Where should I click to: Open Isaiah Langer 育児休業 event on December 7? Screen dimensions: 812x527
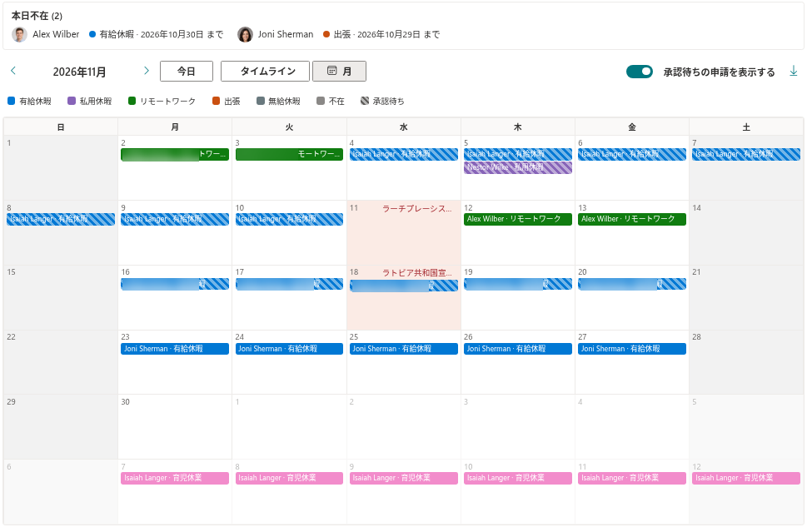pyautogui.click(x=175, y=479)
